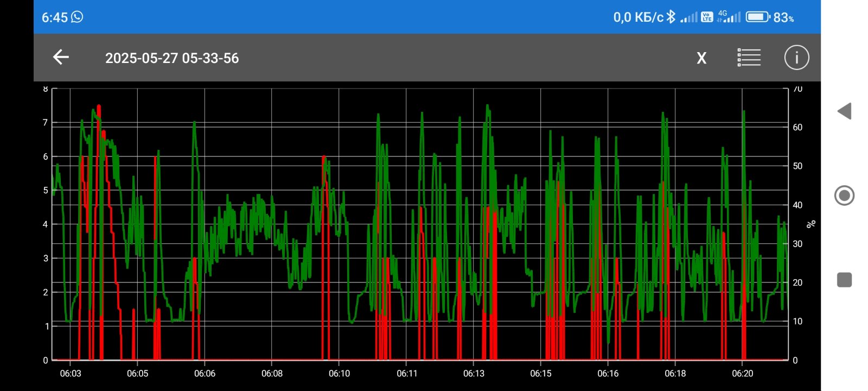
Task: Tap the 06:06 time axis label
Action: [205, 374]
